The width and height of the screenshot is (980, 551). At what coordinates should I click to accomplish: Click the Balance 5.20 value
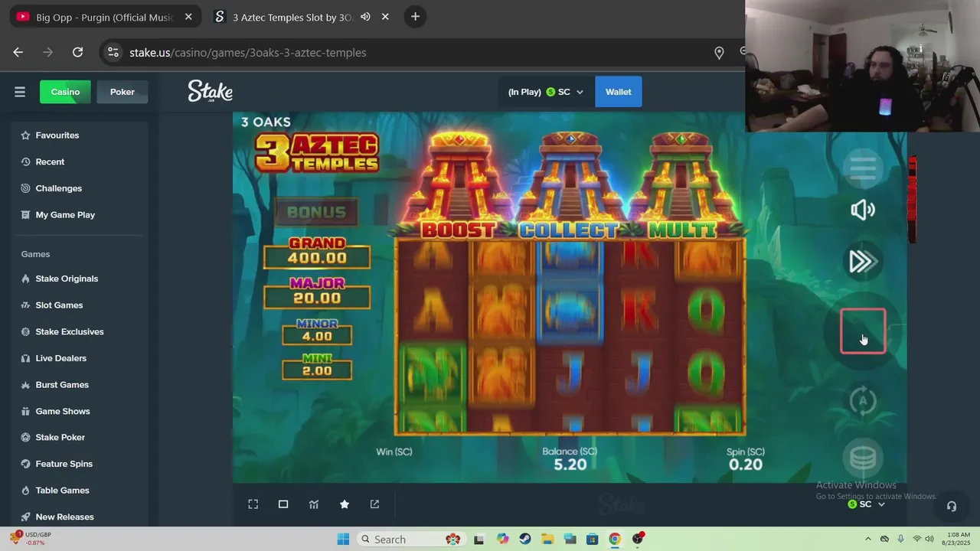[570, 465]
